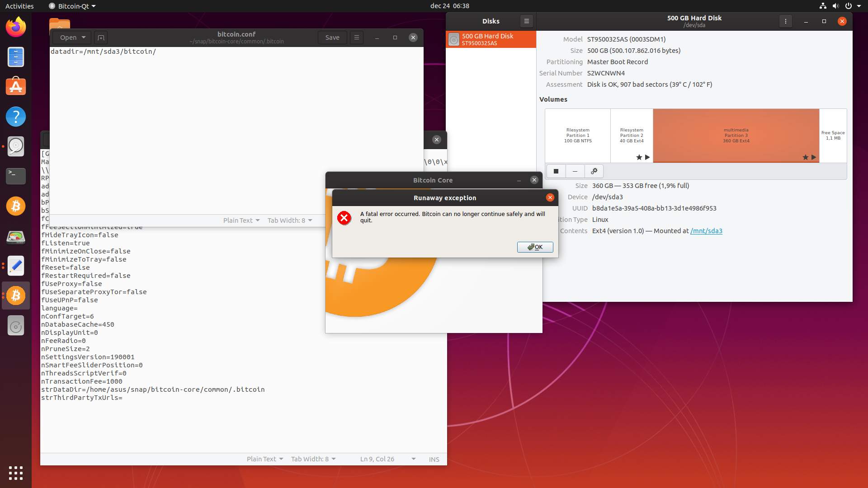868x488 pixels.
Task: Launch Ubuntu Software from the dock
Action: [16, 86]
